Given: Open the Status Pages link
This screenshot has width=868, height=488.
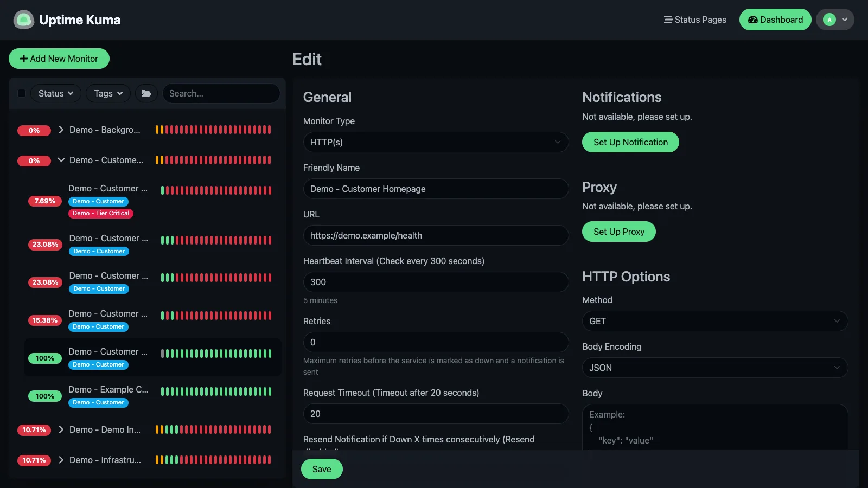Looking at the screenshot, I should [x=695, y=20].
